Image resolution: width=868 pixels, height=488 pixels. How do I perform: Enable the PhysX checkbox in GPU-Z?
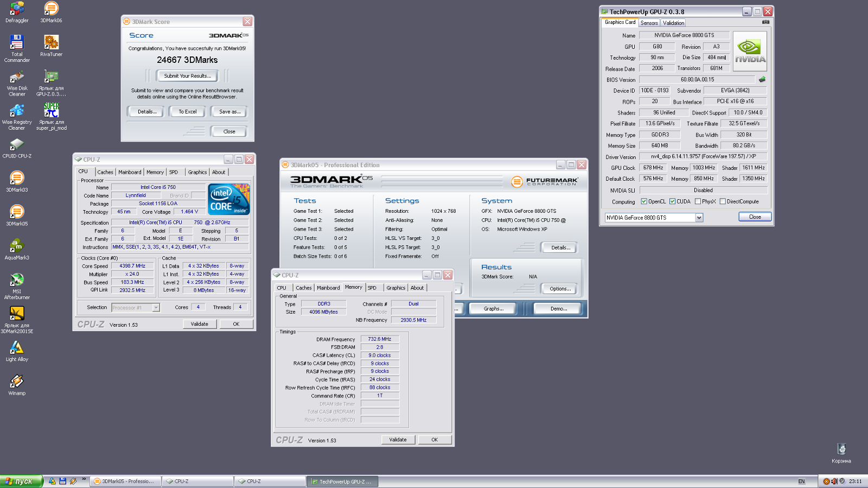(x=698, y=201)
